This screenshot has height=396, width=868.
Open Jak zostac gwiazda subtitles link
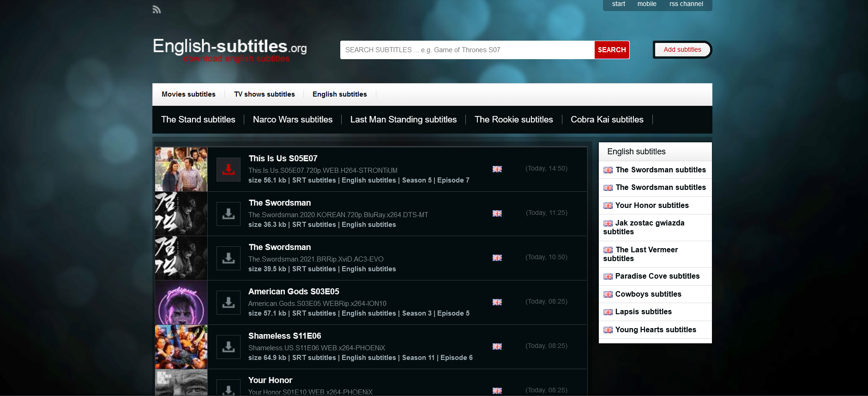[x=644, y=227]
